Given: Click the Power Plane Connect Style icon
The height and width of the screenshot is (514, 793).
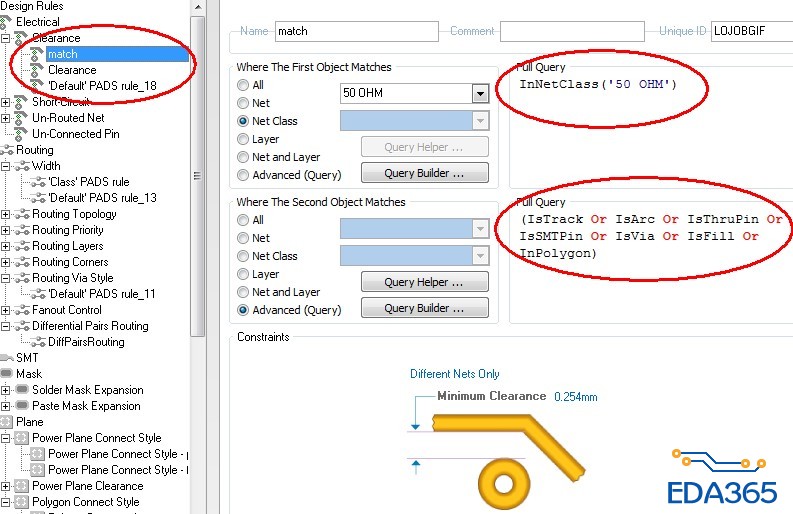Looking at the screenshot, I should click(x=22, y=438).
